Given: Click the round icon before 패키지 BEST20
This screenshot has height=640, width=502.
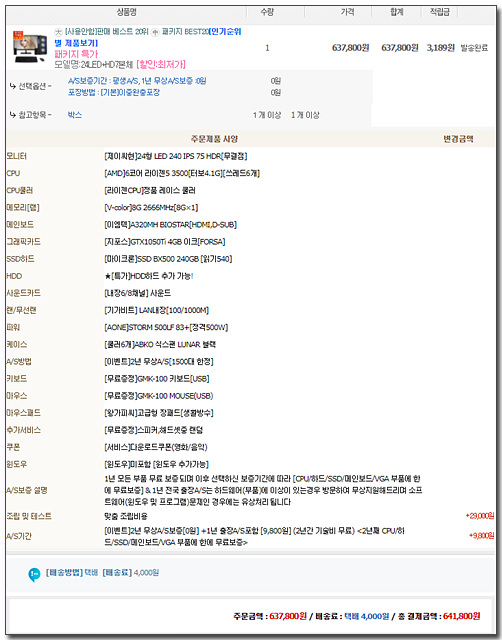Looking at the screenshot, I should 155,32.
